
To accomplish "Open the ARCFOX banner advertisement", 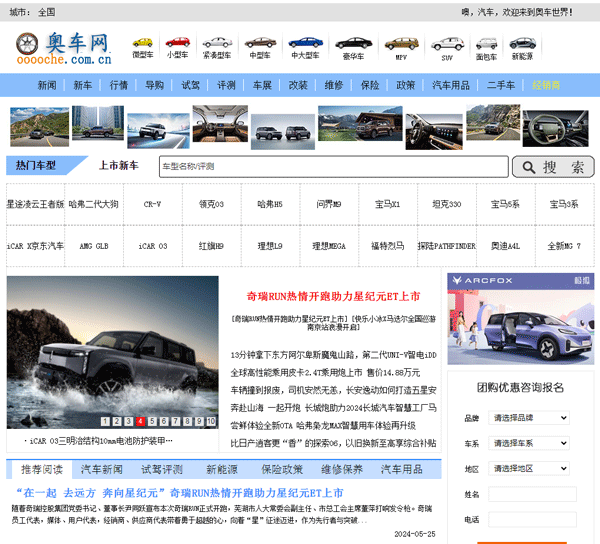I will coord(520,319).
